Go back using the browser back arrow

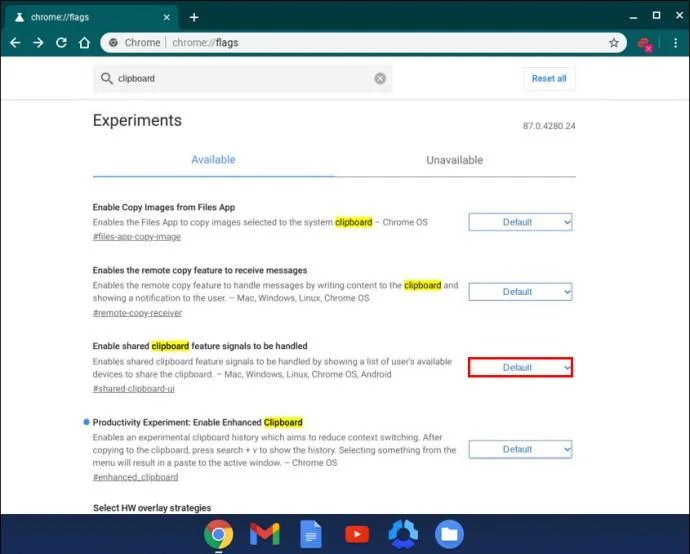coord(15,43)
